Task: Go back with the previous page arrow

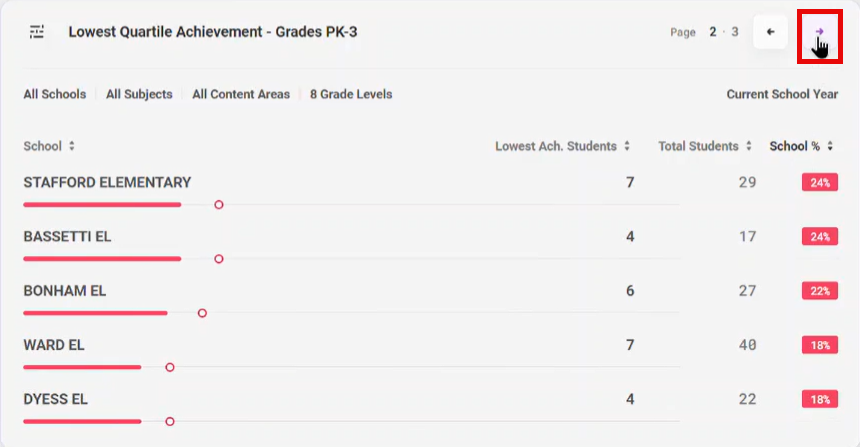Action: click(771, 32)
